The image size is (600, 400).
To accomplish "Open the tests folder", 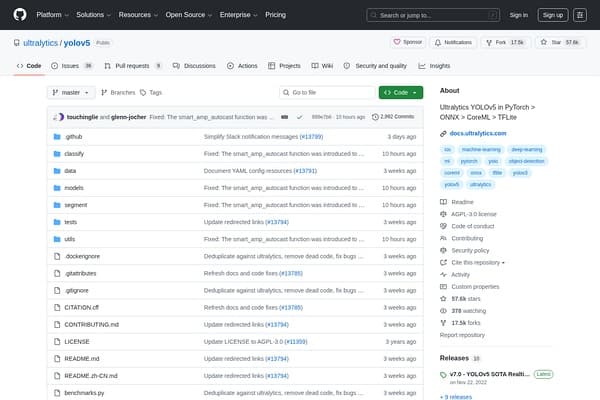I will [70, 222].
